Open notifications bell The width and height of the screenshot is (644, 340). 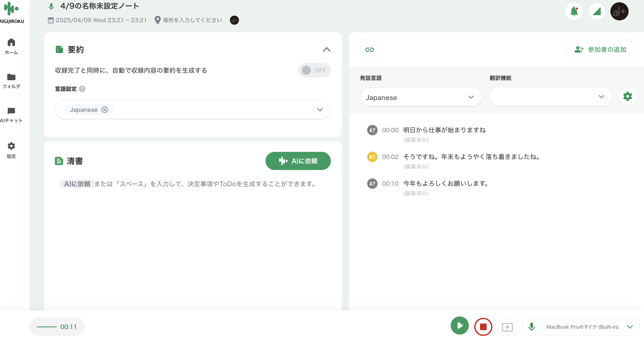pos(574,12)
